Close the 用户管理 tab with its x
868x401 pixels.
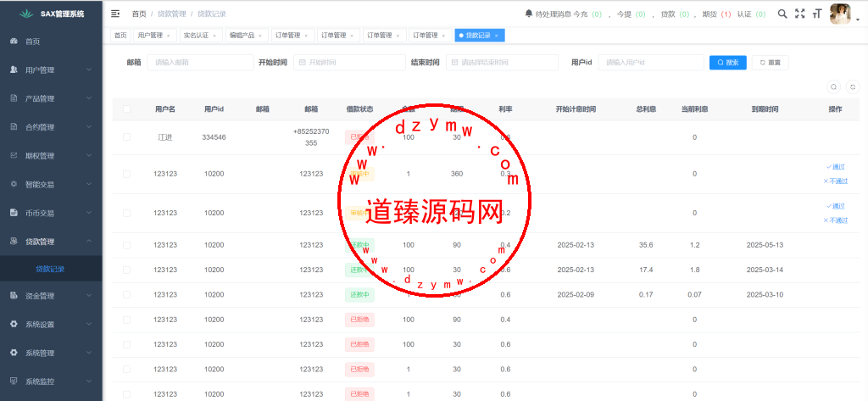click(x=169, y=36)
